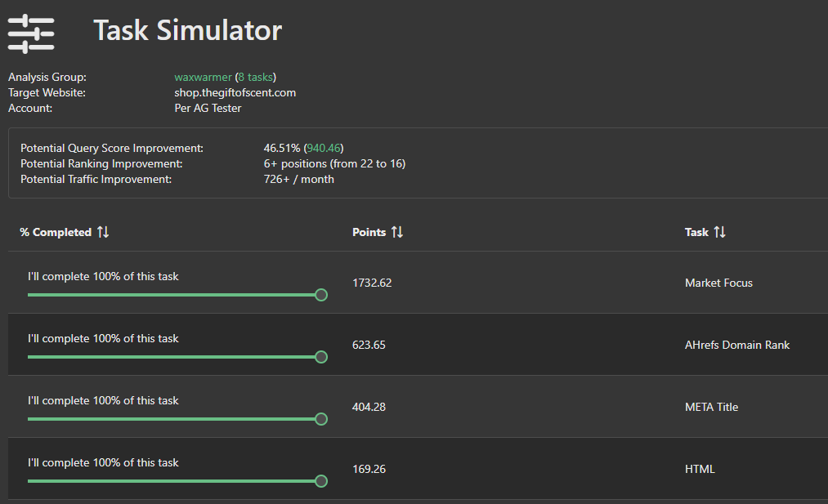This screenshot has height=504, width=828.
Task: Click the HTML task completion slider handle
Action: (x=320, y=481)
